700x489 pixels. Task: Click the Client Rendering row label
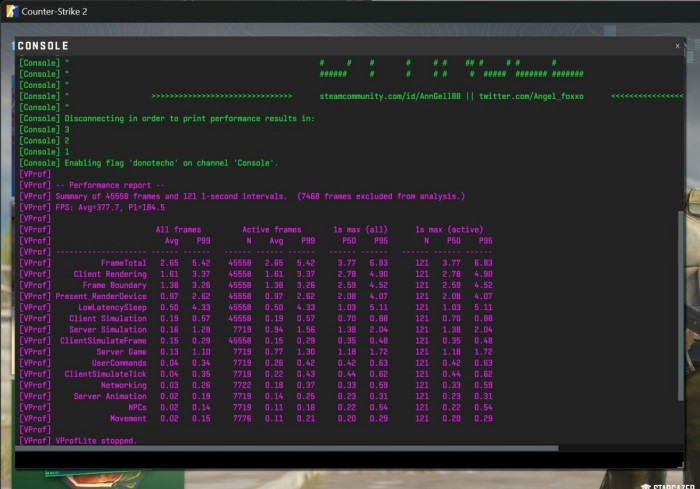(x=110, y=274)
